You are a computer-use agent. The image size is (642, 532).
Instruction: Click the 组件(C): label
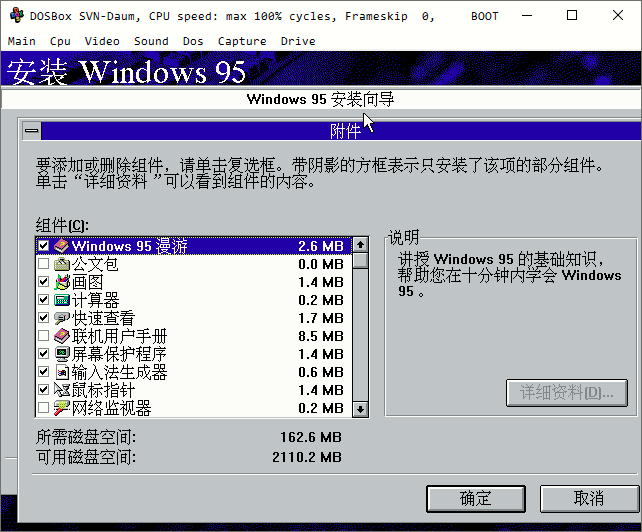point(62,225)
